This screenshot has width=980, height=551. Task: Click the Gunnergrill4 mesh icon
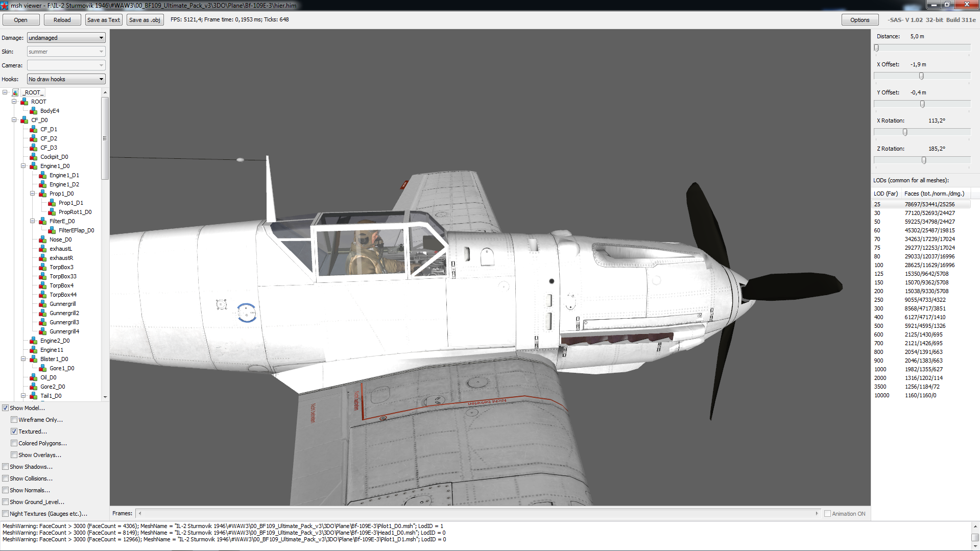(42, 331)
